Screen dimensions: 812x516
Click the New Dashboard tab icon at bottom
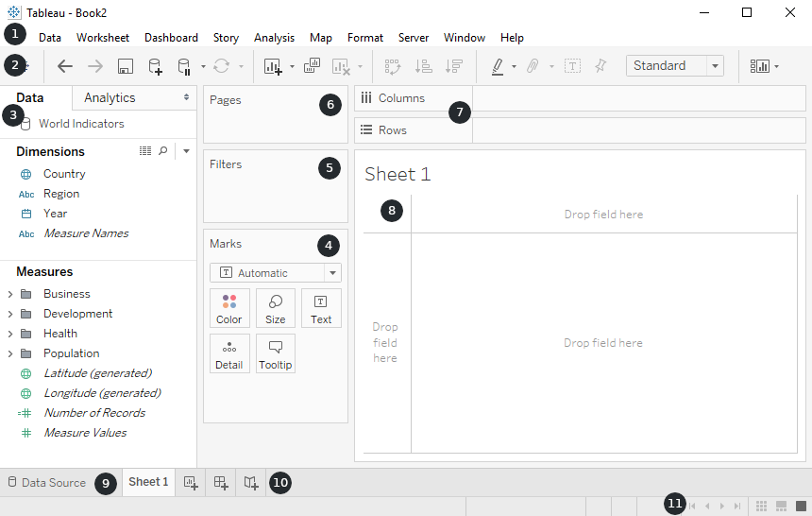pyautogui.click(x=221, y=483)
